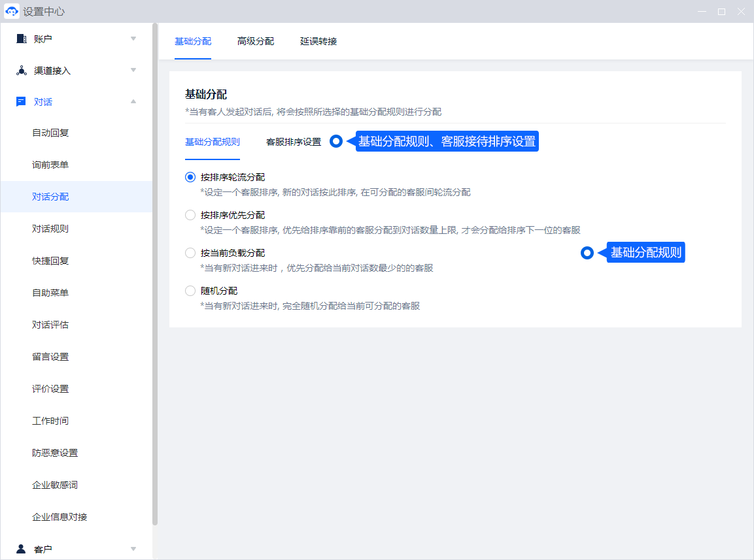Open 对话评估 in the sidebar
Image resolution: width=754 pixels, height=560 pixels.
(50, 325)
